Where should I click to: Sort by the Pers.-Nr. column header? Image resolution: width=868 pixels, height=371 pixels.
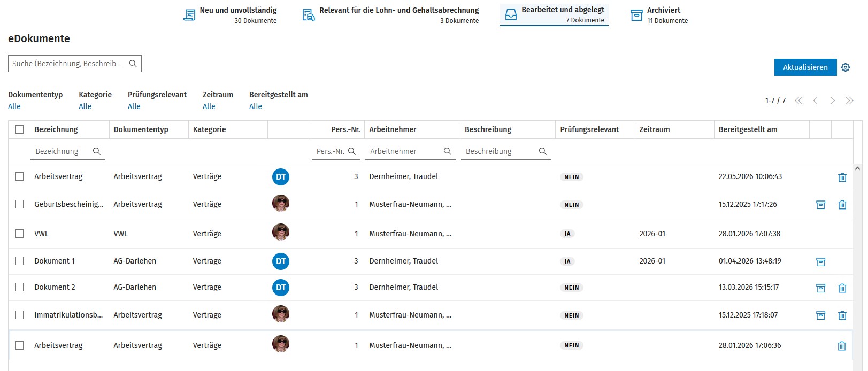coord(345,129)
